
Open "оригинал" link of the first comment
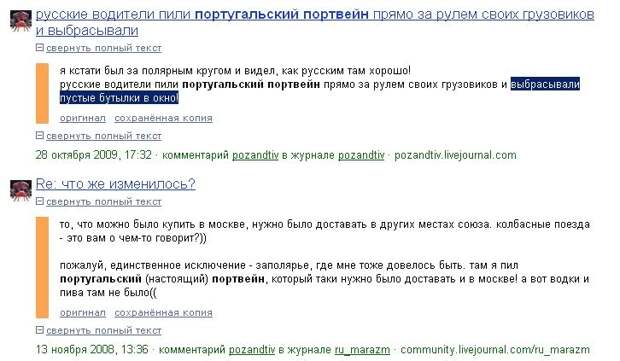(83, 118)
